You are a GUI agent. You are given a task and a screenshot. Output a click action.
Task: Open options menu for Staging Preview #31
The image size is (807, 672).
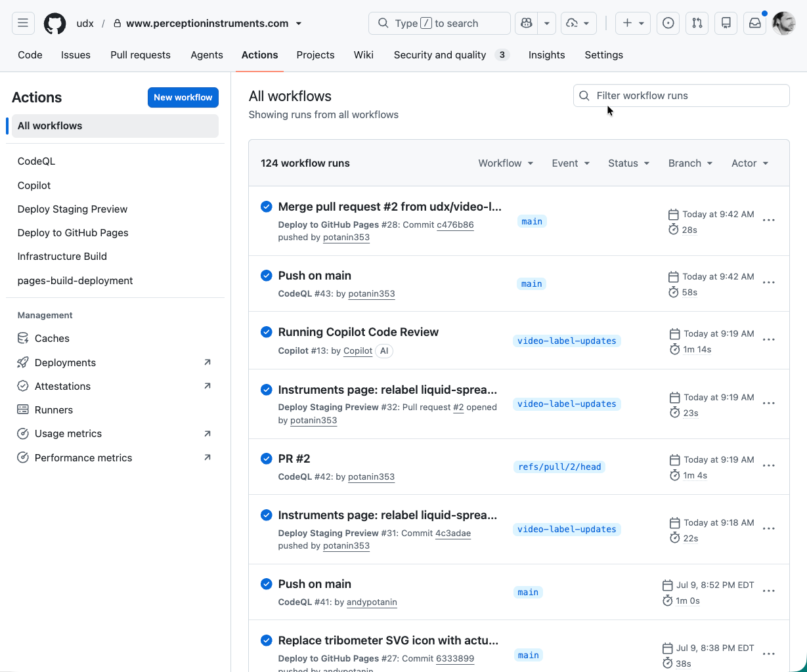coord(769,529)
